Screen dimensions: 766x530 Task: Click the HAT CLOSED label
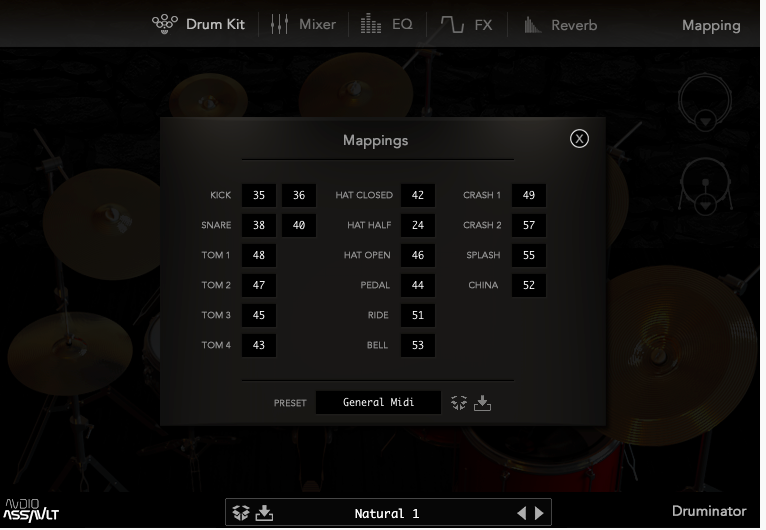[x=364, y=195]
